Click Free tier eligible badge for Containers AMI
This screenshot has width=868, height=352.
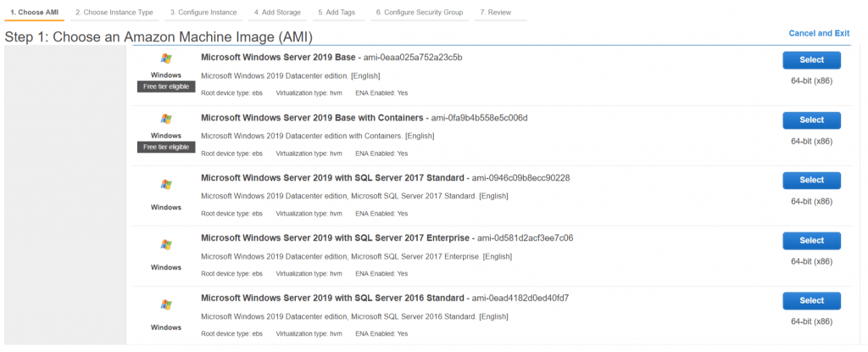pyautogui.click(x=166, y=148)
